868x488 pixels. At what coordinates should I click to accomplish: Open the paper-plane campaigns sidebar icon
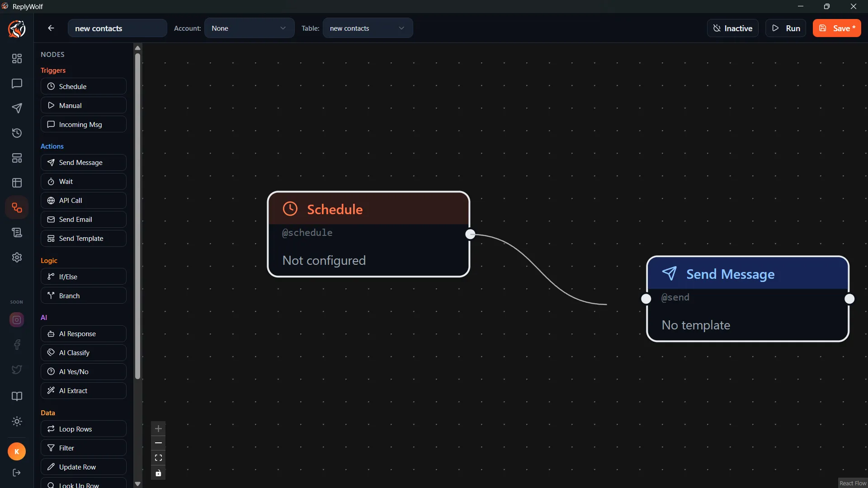(17, 108)
